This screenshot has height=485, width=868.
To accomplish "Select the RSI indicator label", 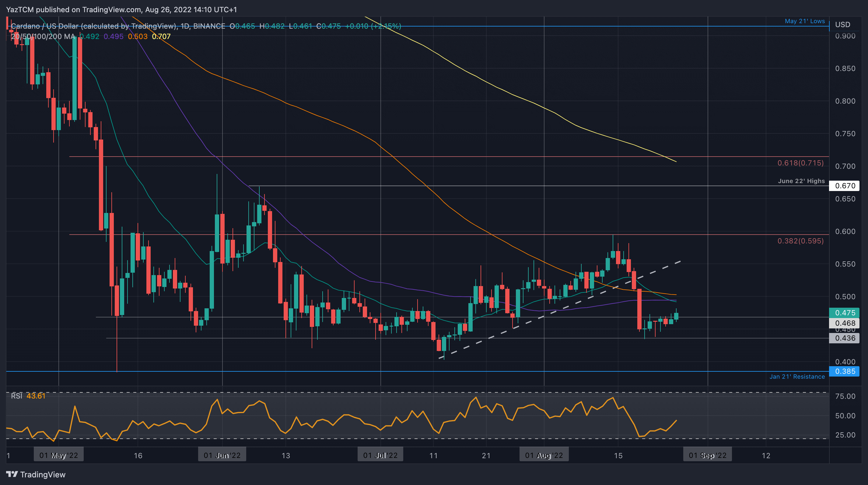I will click(16, 396).
